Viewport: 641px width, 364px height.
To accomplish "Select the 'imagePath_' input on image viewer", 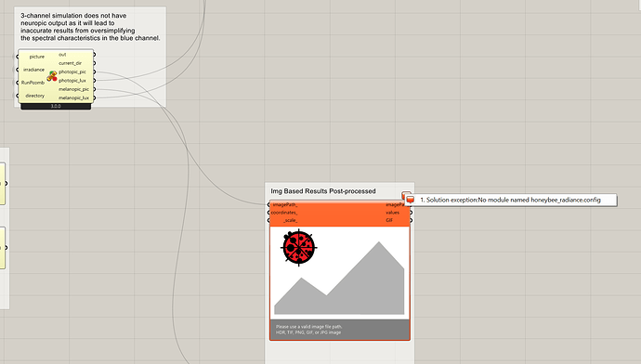I will [285, 204].
